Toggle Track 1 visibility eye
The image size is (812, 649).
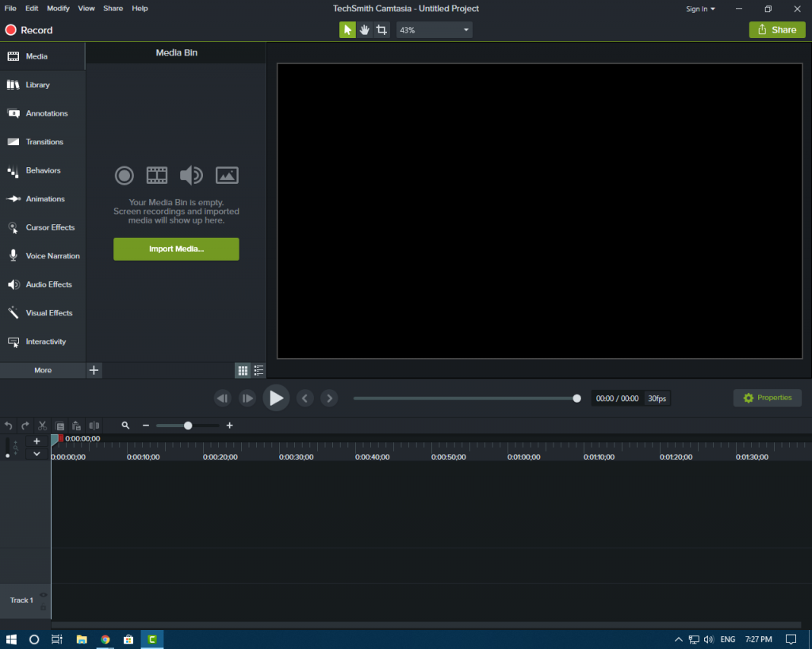pos(44,595)
